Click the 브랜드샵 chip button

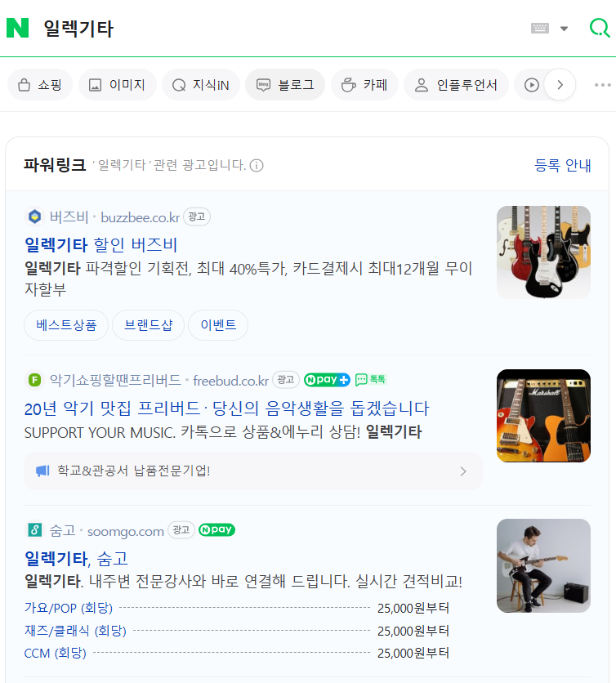click(149, 325)
